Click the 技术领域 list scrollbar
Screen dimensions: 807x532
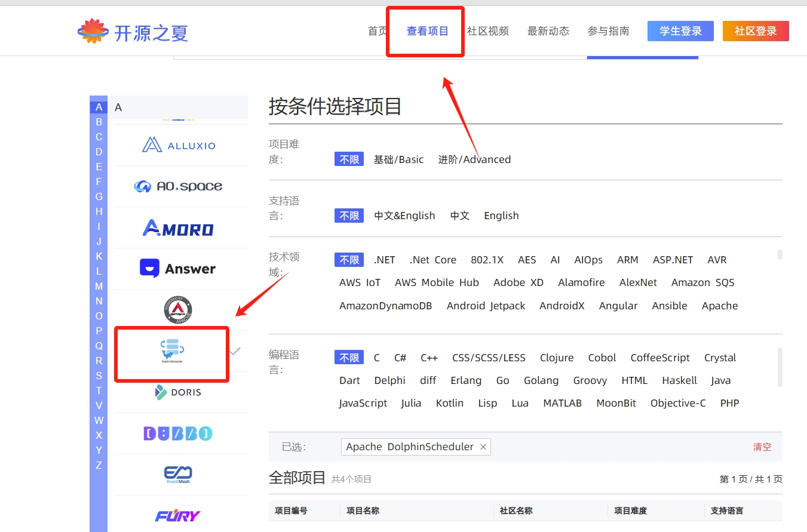tap(780, 254)
